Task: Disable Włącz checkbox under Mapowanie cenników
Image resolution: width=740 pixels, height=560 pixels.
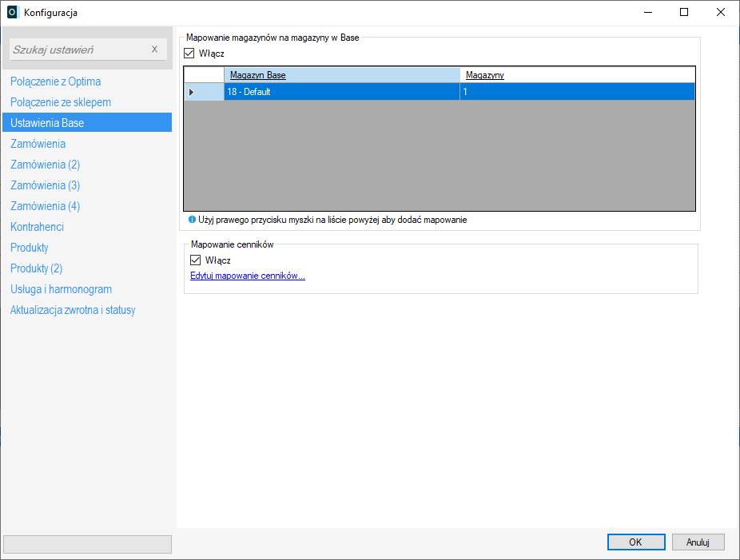Action: click(x=195, y=260)
